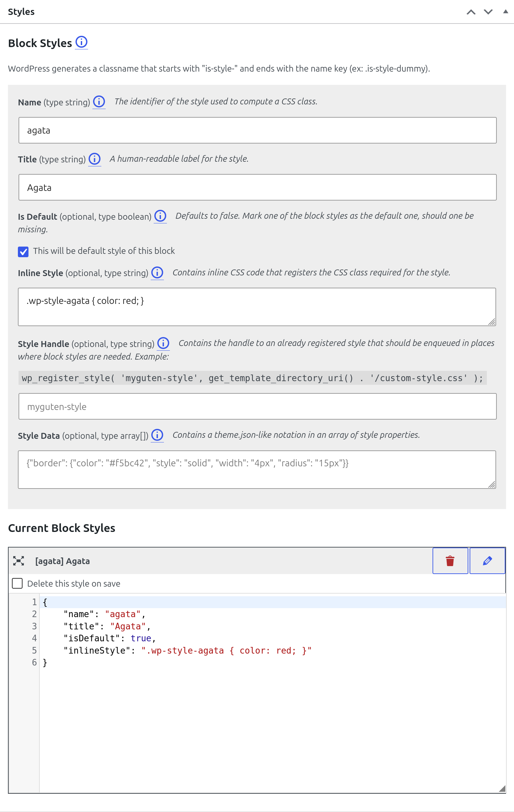This screenshot has height=812, width=514.
Task: Collapse the Styles panel with triangle toggle
Action: click(506, 12)
